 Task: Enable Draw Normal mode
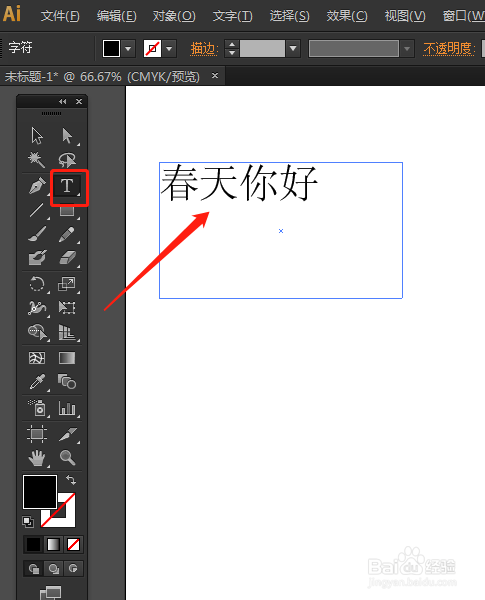point(34,569)
